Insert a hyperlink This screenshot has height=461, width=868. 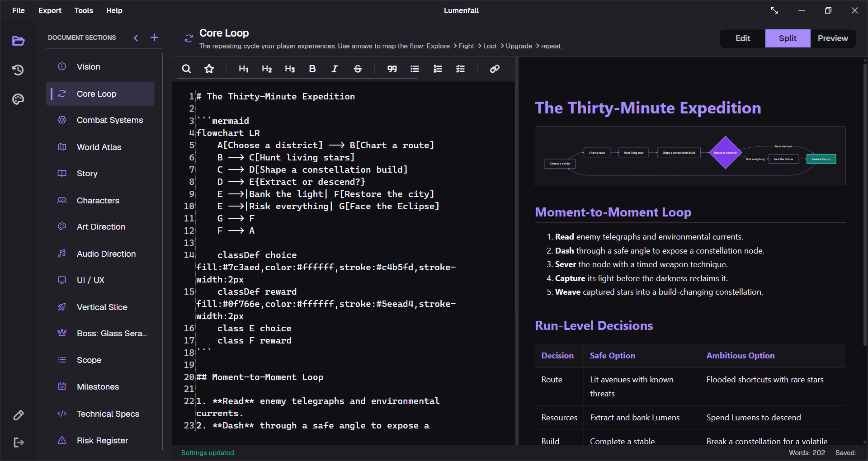[495, 69]
